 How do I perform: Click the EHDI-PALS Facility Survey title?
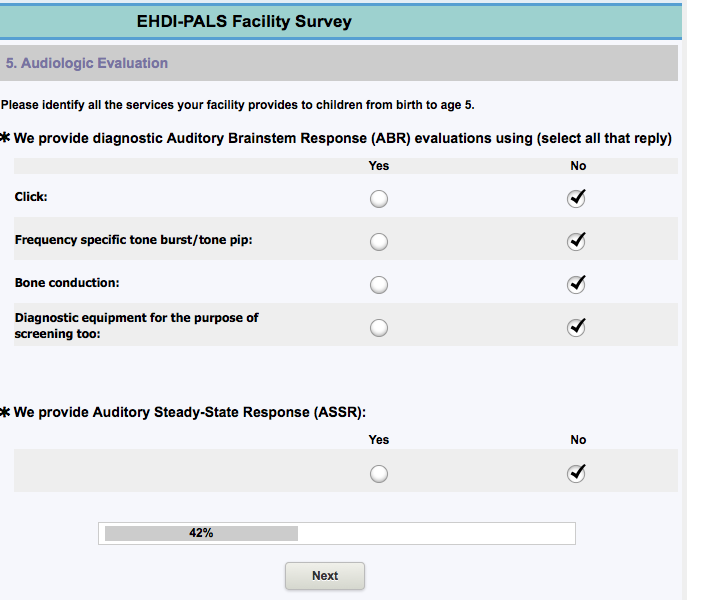(244, 20)
